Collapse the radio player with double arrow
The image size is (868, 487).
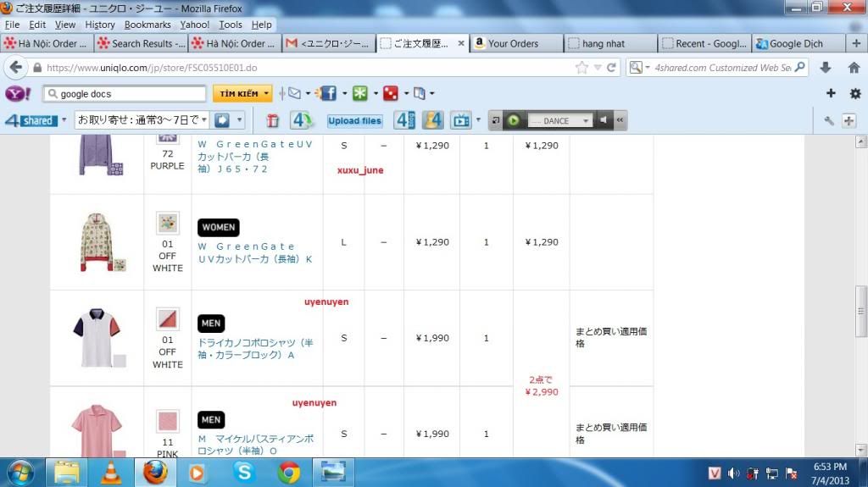point(620,120)
